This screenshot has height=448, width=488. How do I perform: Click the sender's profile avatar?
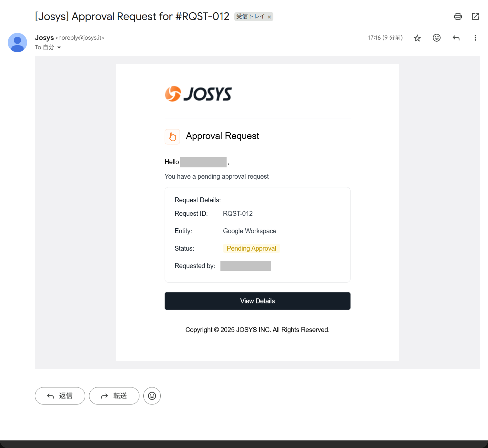pyautogui.click(x=17, y=43)
